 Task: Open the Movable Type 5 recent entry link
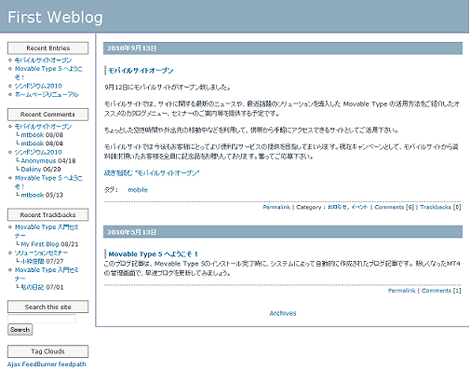pyautogui.click(x=48, y=73)
